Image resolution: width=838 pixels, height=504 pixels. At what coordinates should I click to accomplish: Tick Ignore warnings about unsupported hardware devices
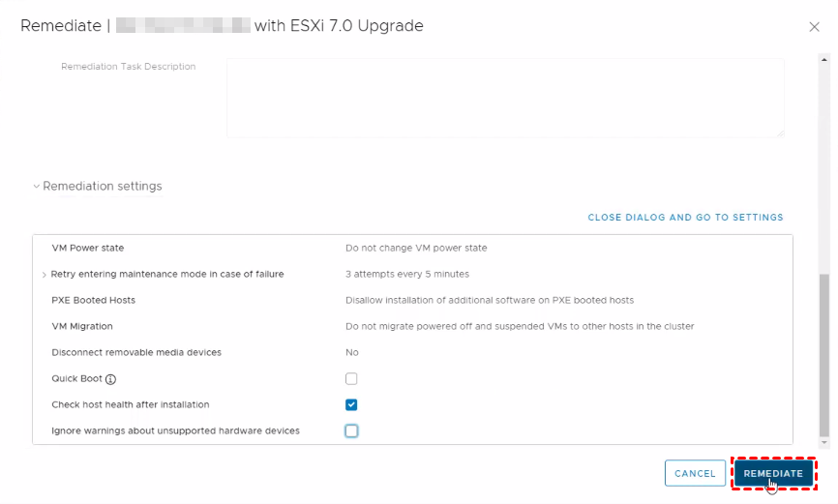point(351,430)
